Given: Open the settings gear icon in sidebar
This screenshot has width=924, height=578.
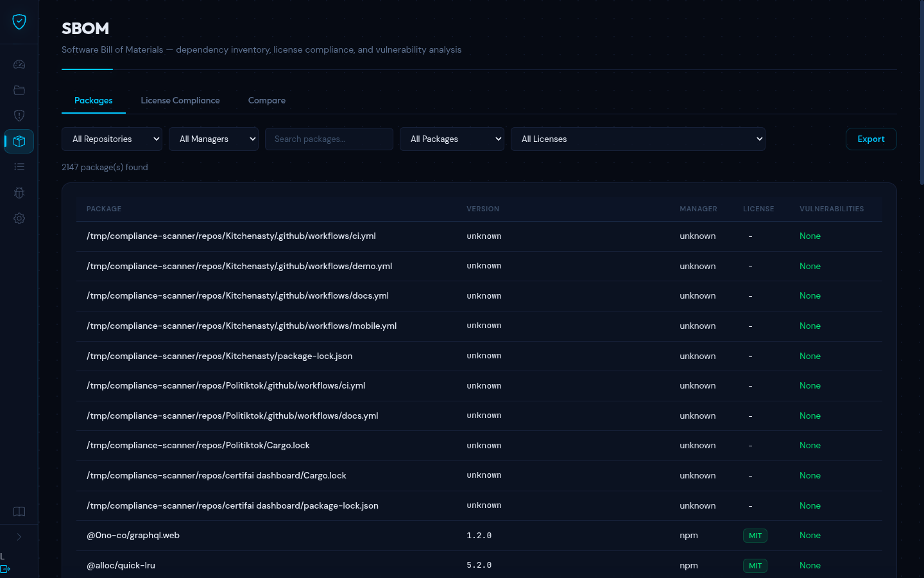Looking at the screenshot, I should coord(19,218).
